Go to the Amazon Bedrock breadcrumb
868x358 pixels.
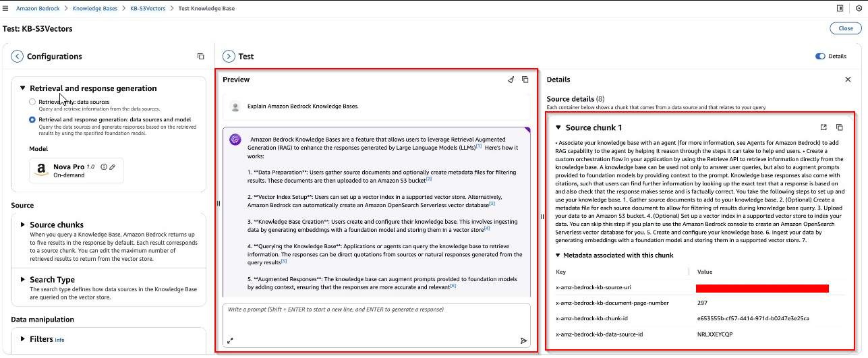pos(38,9)
